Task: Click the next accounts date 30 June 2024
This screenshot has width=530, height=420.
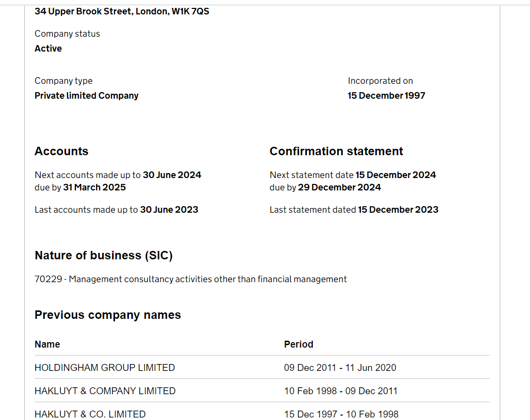Action: pos(172,175)
